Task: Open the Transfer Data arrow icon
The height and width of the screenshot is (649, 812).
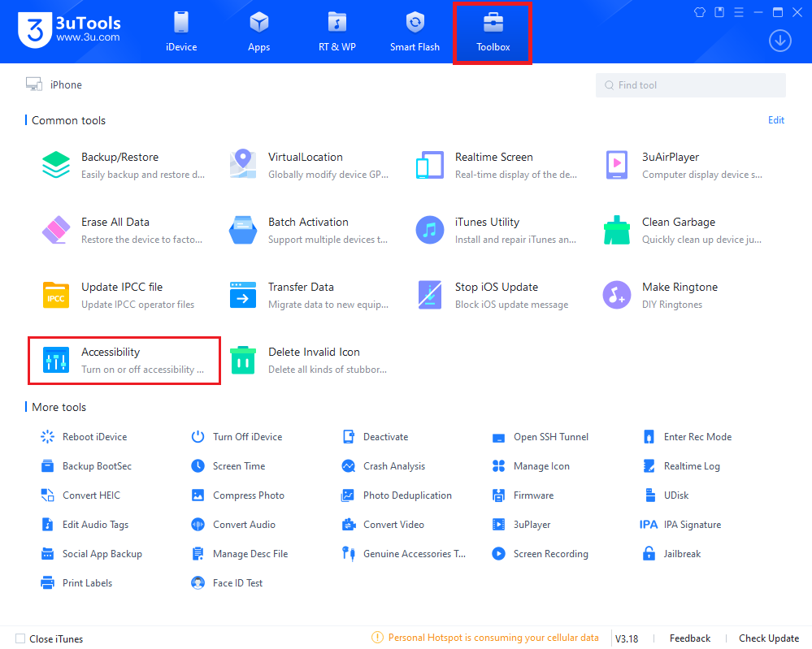Action: tap(243, 295)
